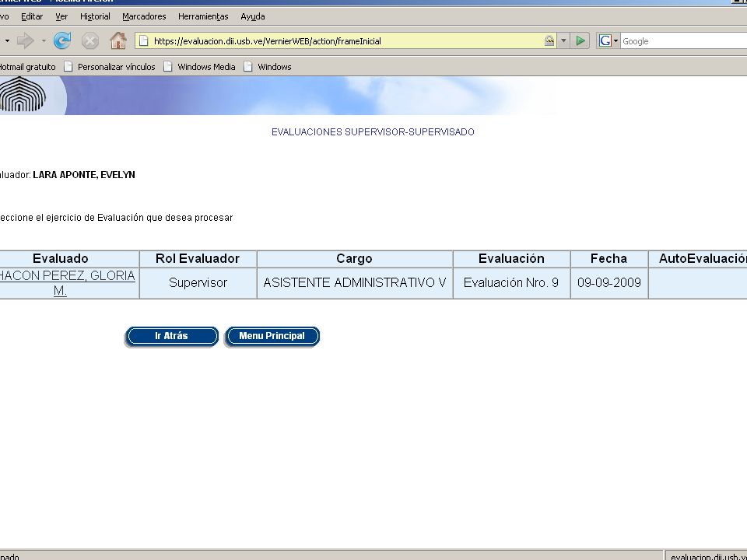
Task: Open the Personalizar vínculos bookmark
Action: tap(110, 67)
